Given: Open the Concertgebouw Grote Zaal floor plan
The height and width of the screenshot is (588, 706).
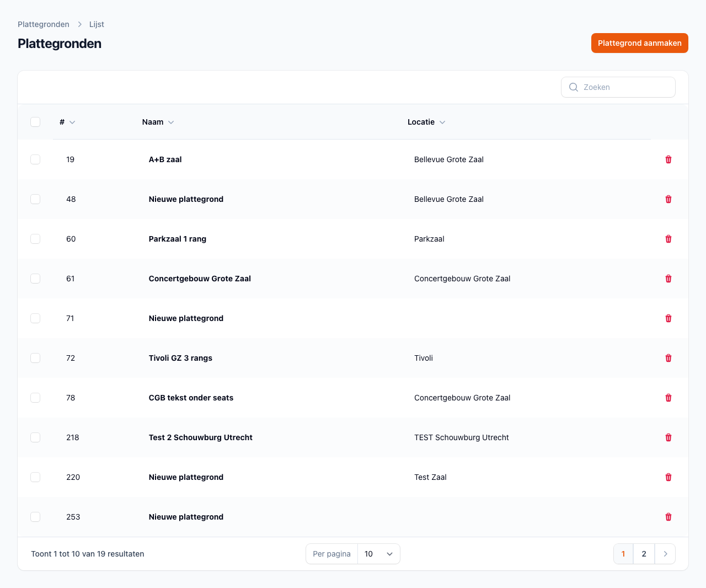Looking at the screenshot, I should [x=200, y=279].
